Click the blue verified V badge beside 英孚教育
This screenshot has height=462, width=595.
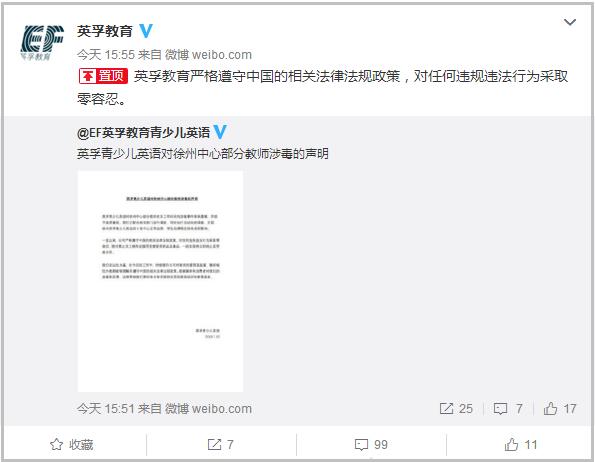[146, 31]
